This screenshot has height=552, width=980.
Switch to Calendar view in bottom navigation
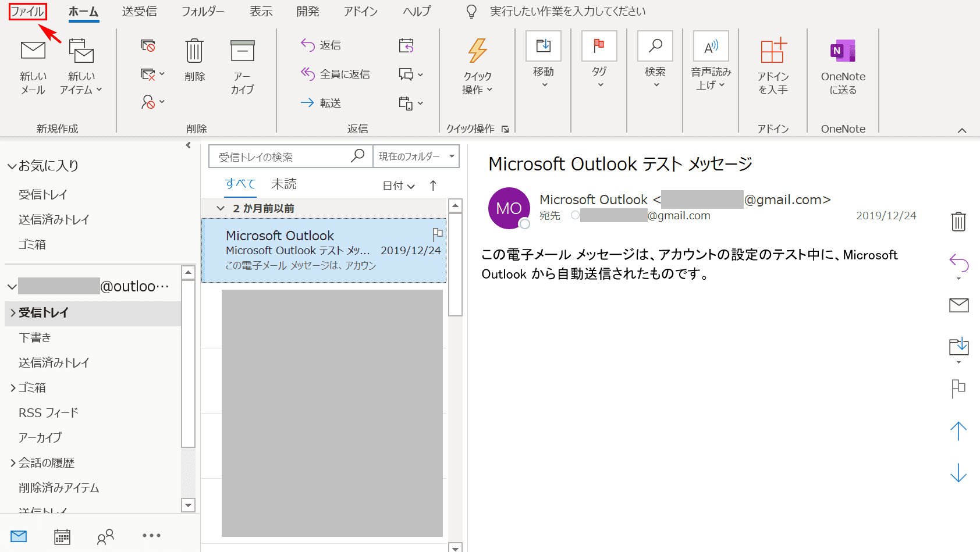62,536
